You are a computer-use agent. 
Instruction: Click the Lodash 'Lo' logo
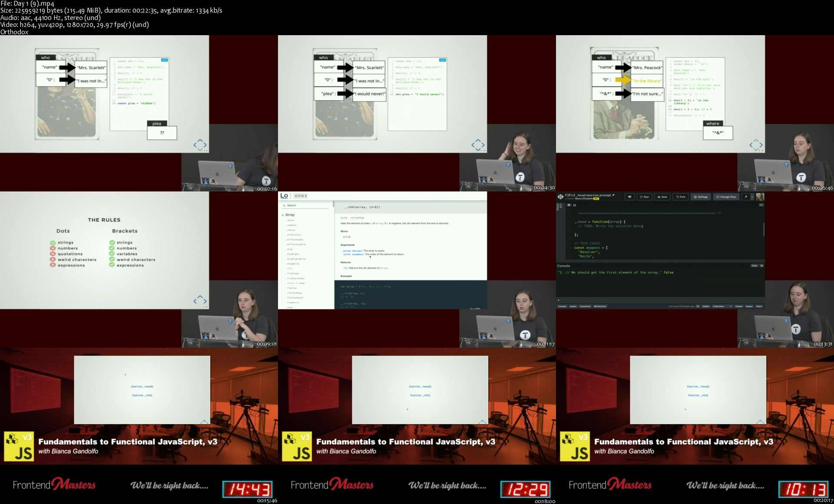284,196
